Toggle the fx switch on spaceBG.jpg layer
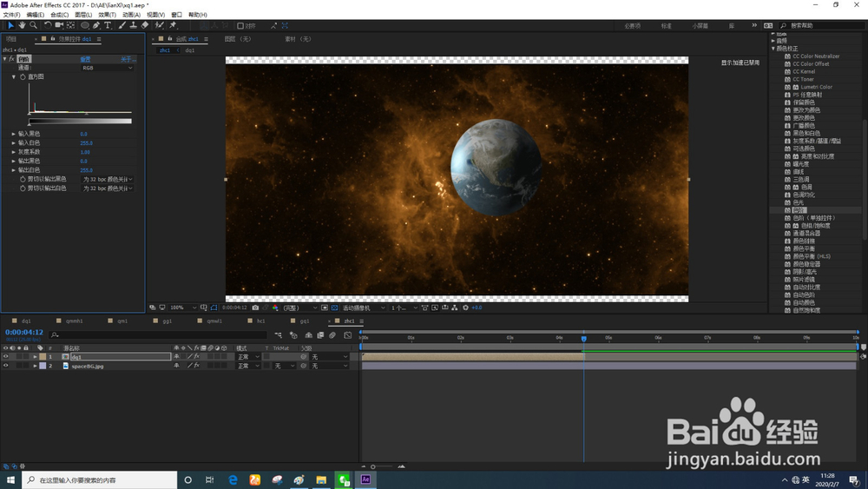This screenshot has height=489, width=868. coord(196,366)
